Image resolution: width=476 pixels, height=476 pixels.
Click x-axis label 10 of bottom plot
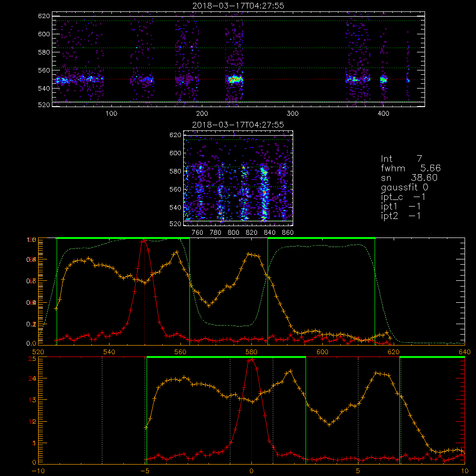[465, 471]
